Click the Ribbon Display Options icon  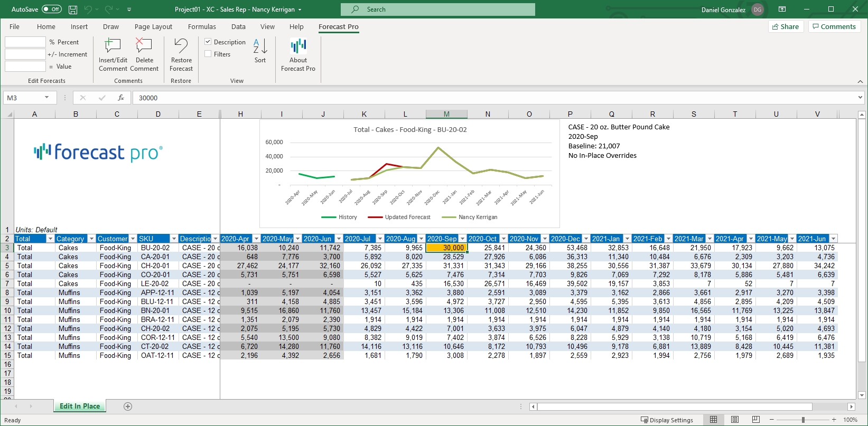(782, 10)
